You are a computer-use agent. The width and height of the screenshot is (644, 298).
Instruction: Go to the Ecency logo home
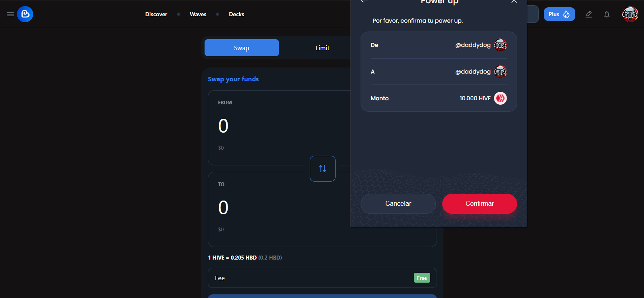click(25, 14)
